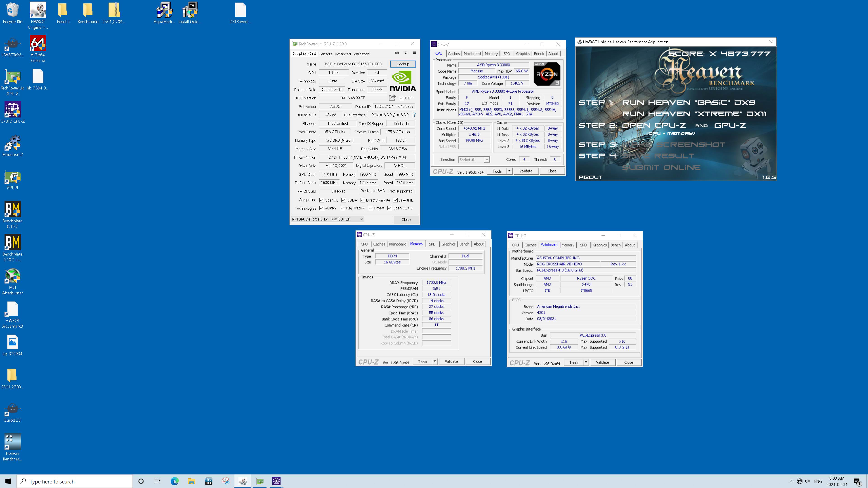868x488 pixels.
Task: Select the MSI Afterburner desktop icon
Action: pos(12,281)
